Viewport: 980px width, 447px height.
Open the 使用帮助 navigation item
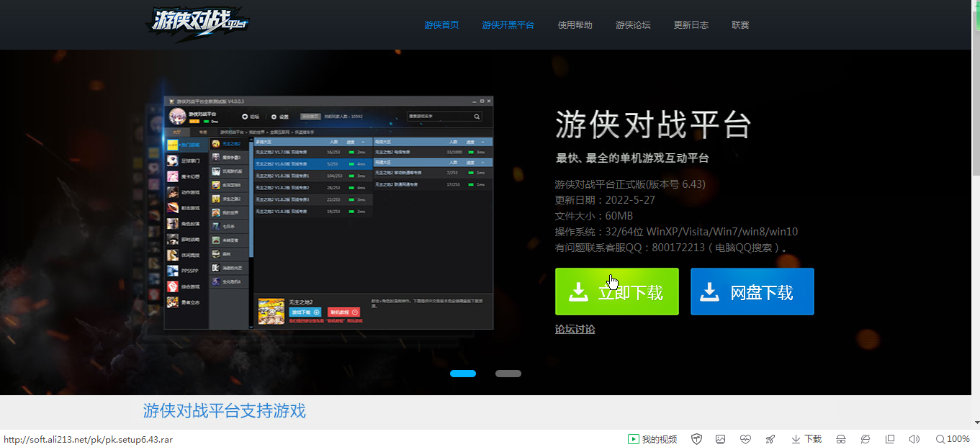pos(575,25)
